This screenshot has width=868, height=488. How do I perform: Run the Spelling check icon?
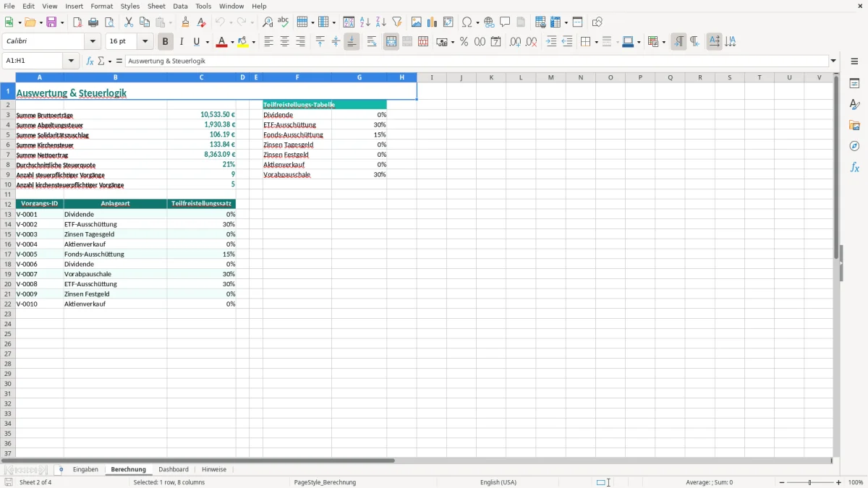pos(284,22)
